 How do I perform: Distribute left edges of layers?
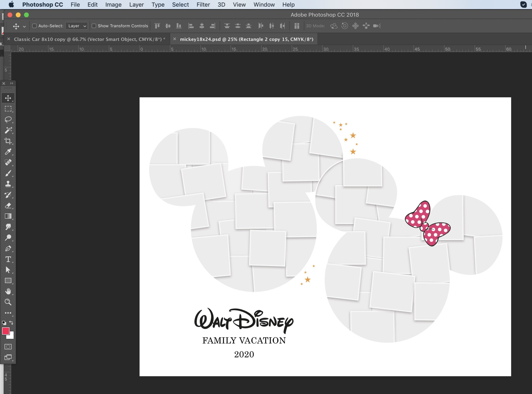(261, 26)
